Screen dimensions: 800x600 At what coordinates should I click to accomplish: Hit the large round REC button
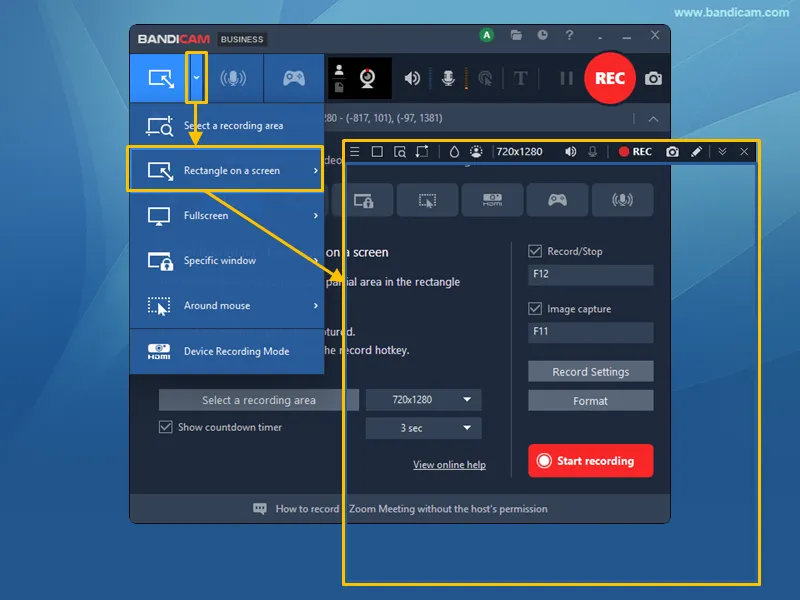[x=610, y=78]
